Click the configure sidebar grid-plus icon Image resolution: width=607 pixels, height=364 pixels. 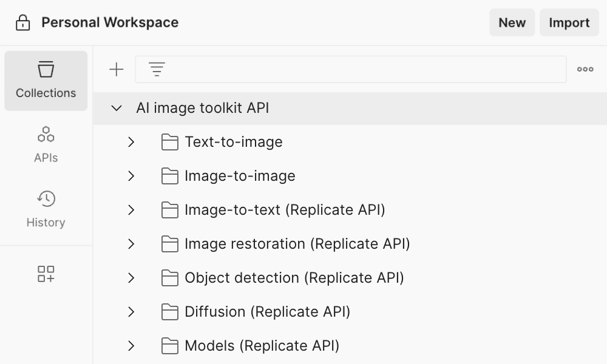[46, 274]
